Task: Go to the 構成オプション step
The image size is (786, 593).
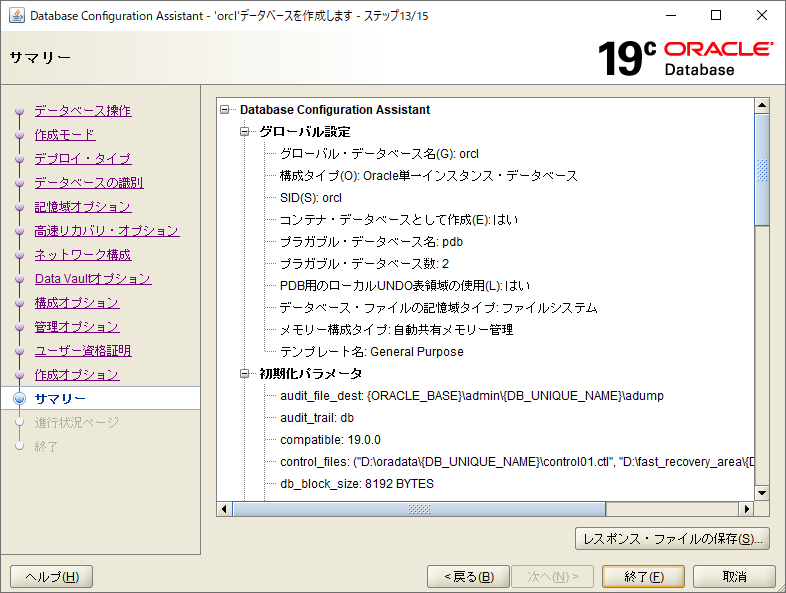Action: pyautogui.click(x=77, y=303)
